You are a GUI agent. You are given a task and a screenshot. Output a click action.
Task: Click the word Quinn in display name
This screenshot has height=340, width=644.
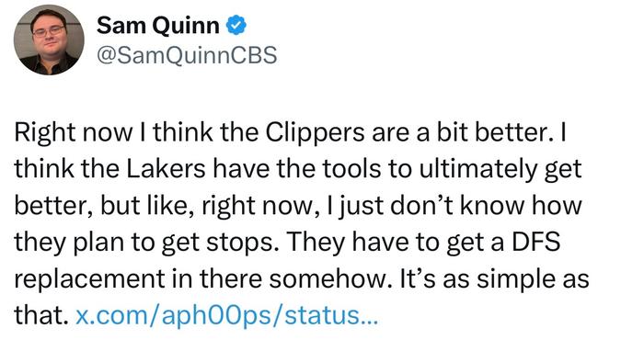(187, 27)
